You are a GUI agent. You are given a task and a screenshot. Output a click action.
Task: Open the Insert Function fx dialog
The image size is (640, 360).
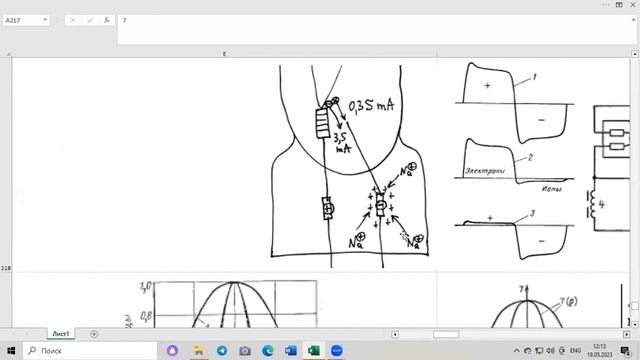[x=107, y=20]
